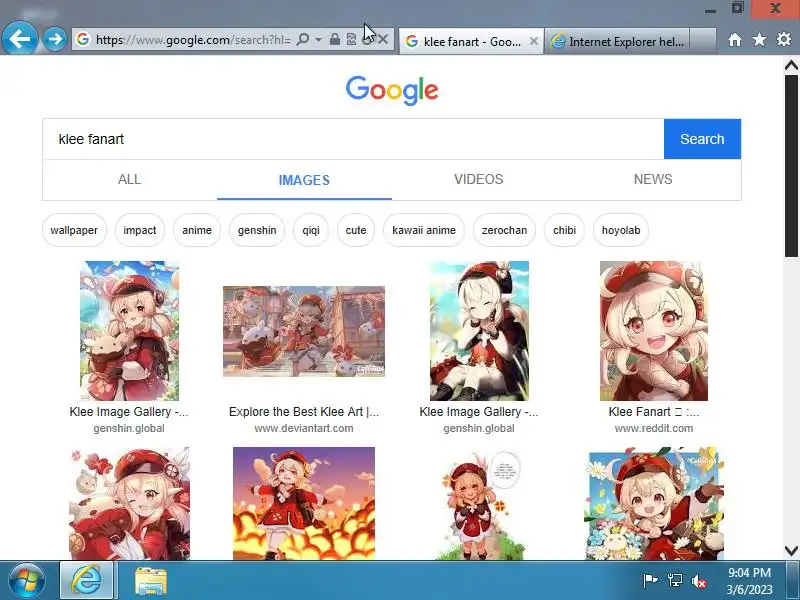Click the muted volume speaker tray icon

tap(698, 581)
